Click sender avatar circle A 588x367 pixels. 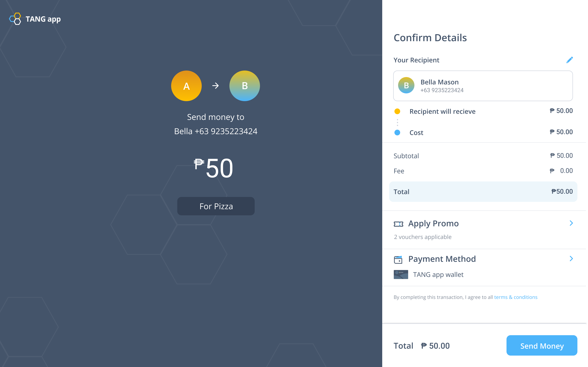pos(186,86)
